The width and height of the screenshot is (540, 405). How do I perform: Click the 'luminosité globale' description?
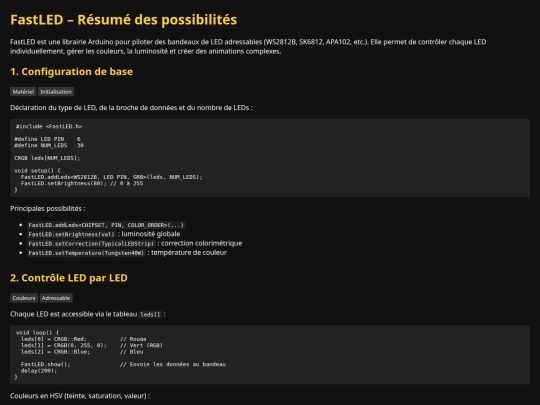point(151,234)
